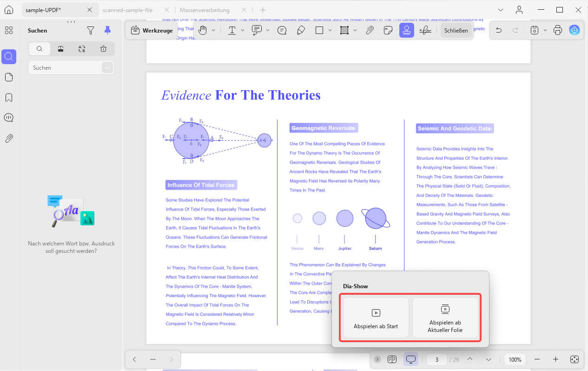588x371 pixels.
Task: Expand the text markup dropdown arrow
Action: click(x=243, y=30)
